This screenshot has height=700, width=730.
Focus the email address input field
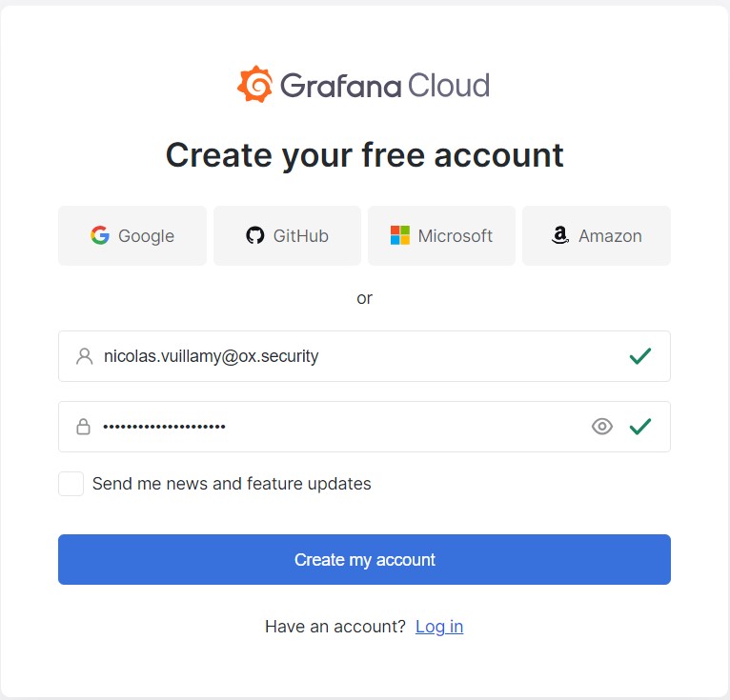[x=353, y=356]
